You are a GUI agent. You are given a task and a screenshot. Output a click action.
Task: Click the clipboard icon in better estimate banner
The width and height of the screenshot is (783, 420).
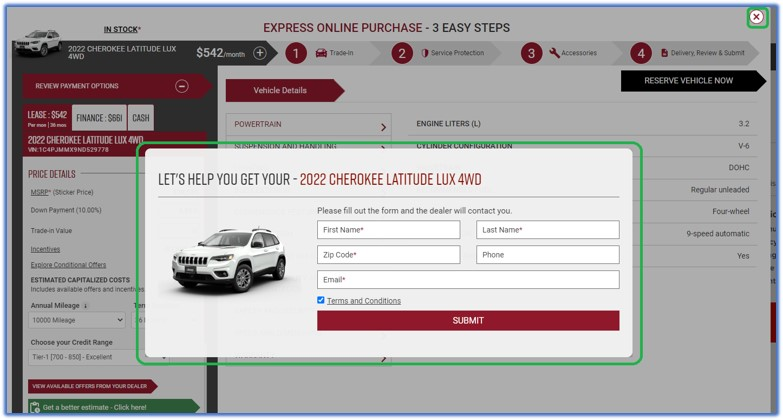[35, 408]
